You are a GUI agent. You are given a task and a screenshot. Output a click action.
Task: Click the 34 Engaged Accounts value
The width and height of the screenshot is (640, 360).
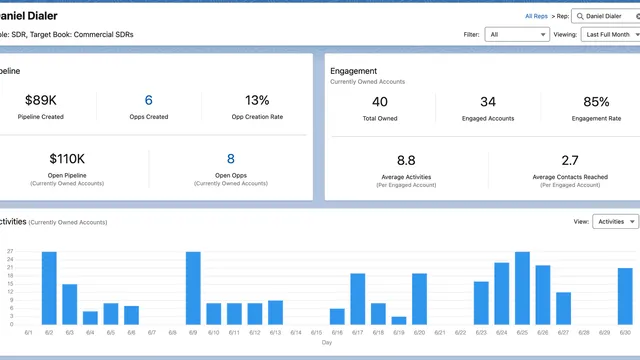point(488,102)
